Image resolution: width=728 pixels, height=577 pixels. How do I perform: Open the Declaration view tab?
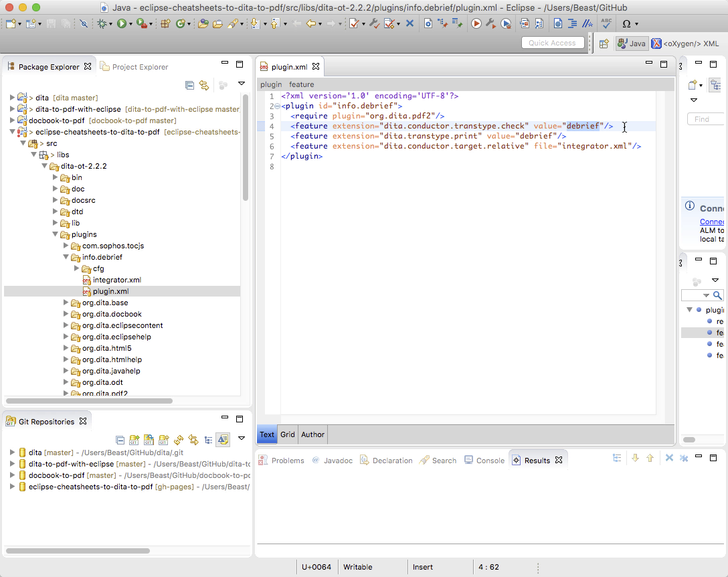tap(386, 461)
